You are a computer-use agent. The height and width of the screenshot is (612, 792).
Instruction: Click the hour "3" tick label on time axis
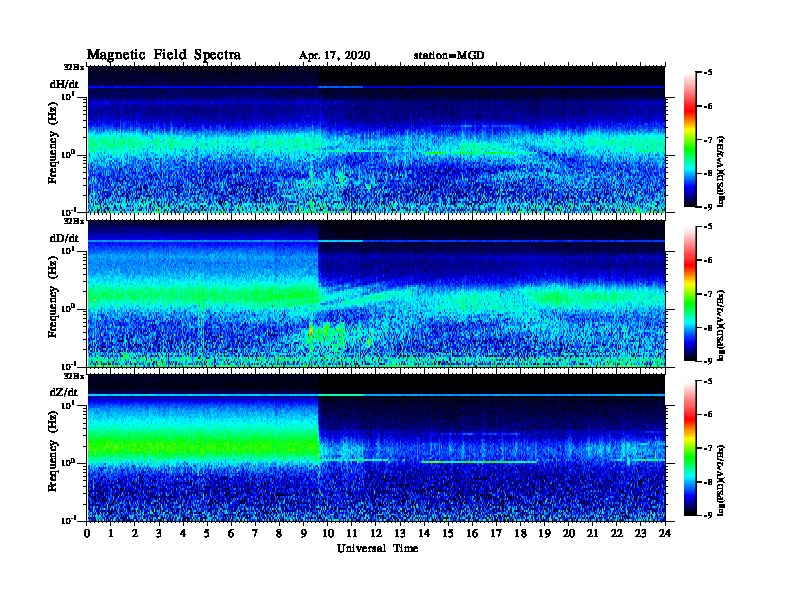159,533
